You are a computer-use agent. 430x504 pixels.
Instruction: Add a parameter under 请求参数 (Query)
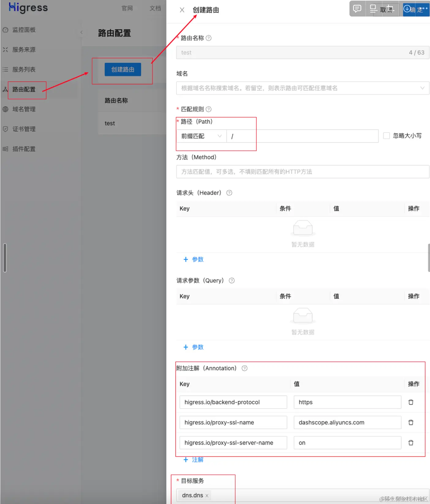pos(193,347)
